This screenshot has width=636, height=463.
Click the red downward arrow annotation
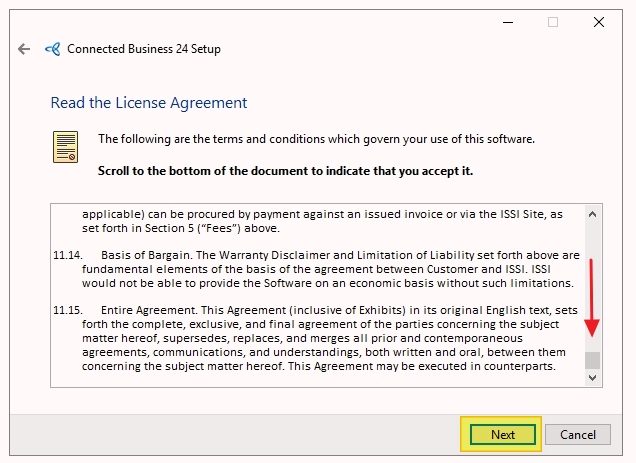point(592,298)
